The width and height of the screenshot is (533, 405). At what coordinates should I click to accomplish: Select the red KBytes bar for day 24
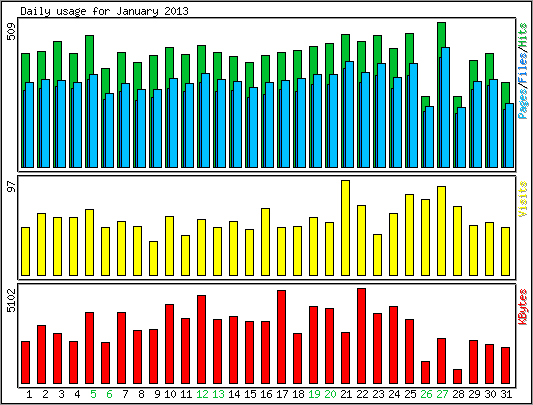coord(393,345)
